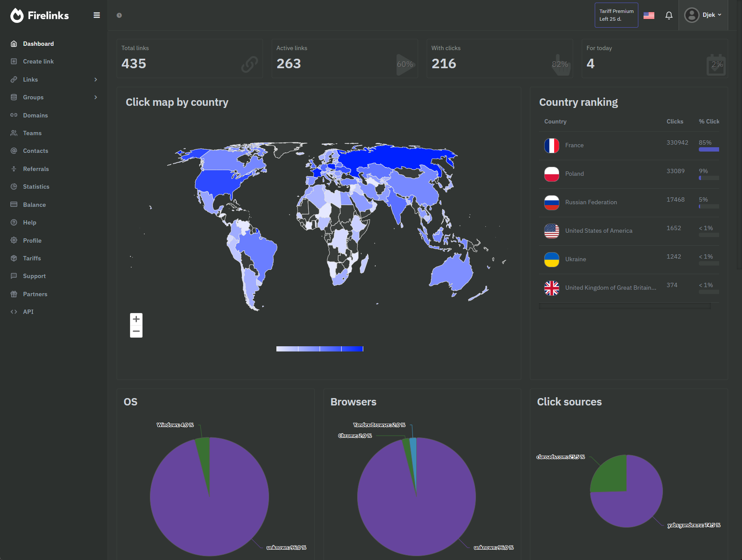Click the Firelinks flame logo
This screenshot has width=742, height=560.
(16, 15)
